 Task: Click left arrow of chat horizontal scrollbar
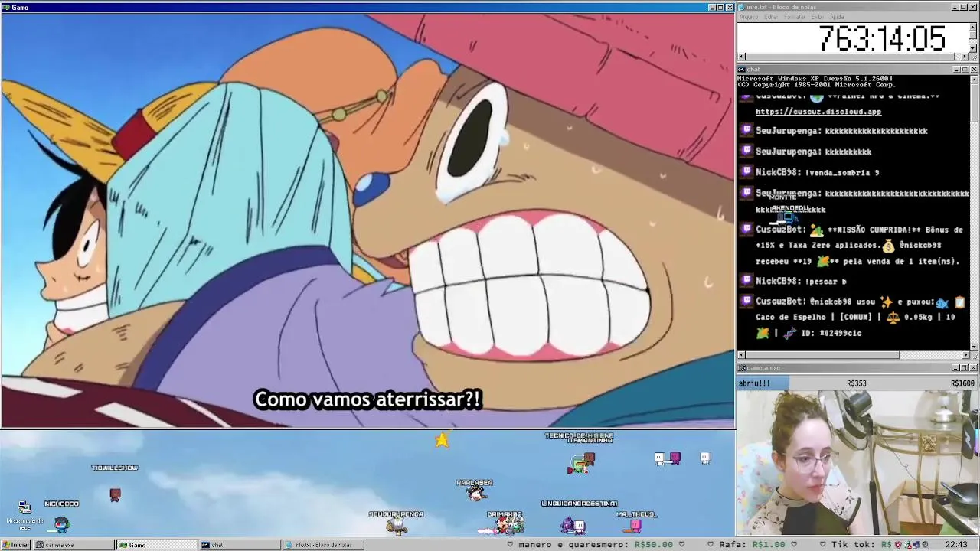click(741, 355)
